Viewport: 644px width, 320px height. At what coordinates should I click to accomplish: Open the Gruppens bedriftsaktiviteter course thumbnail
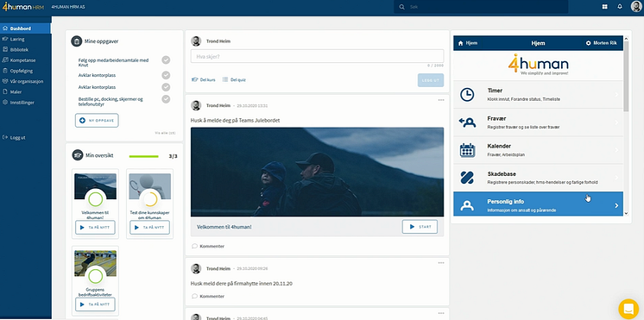click(x=95, y=263)
